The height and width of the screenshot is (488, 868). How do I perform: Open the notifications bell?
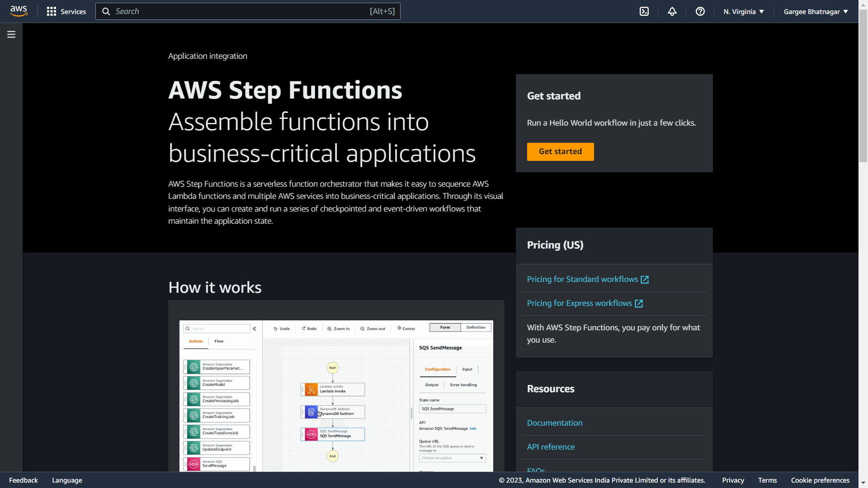click(x=672, y=11)
